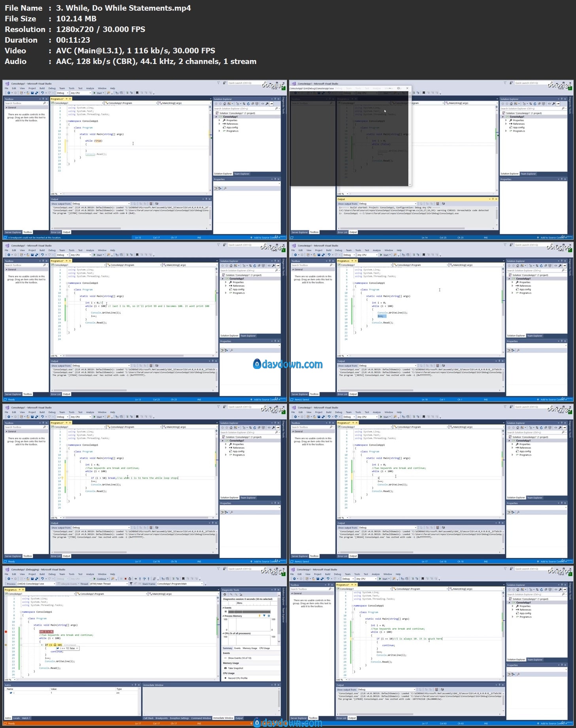Click Collapse All icon in 00:05:03 Solution Explorer

pos(546,265)
